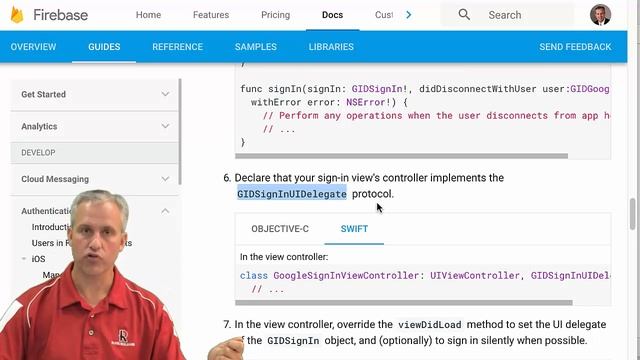Open the Pricing navigation item
This screenshot has width=640, height=360.
click(276, 15)
